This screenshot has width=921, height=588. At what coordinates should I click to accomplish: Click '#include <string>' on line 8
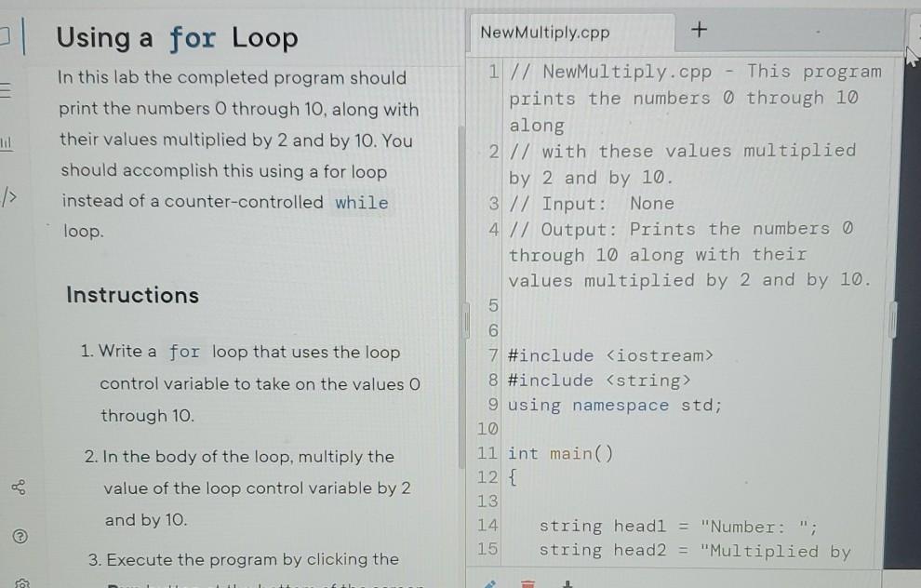click(599, 381)
